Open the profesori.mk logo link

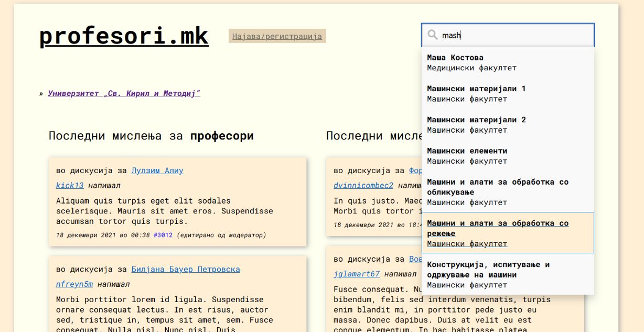(123, 36)
